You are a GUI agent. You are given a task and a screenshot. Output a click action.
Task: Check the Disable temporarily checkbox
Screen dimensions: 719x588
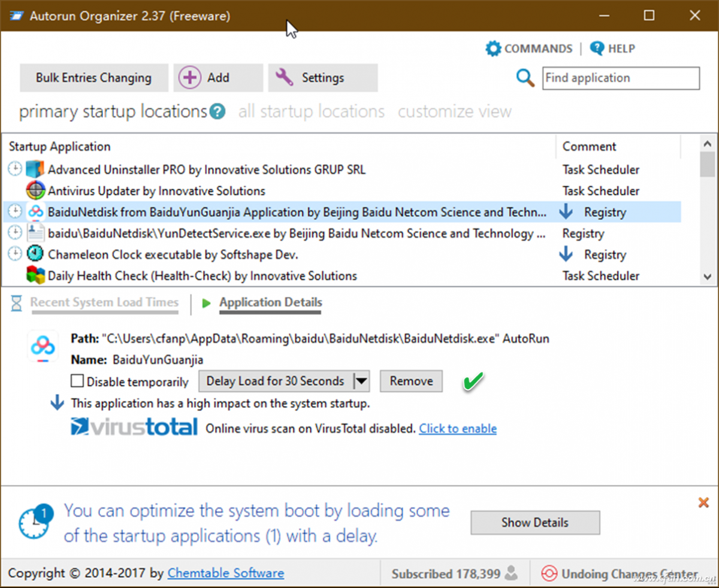77,381
